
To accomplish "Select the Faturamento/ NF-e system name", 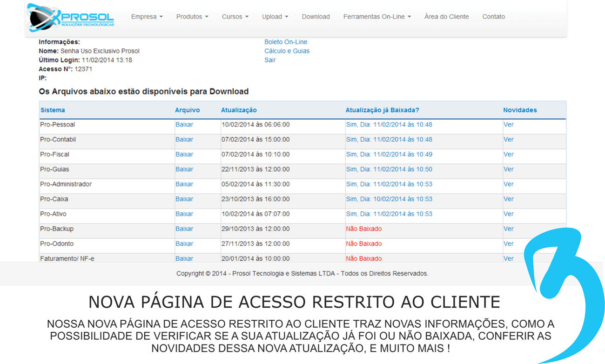I will 67,258.
